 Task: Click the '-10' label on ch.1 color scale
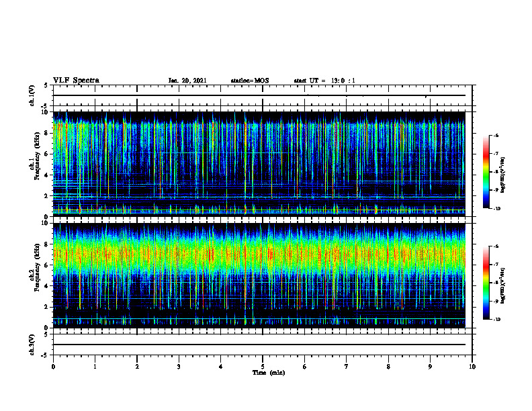pos(496,209)
